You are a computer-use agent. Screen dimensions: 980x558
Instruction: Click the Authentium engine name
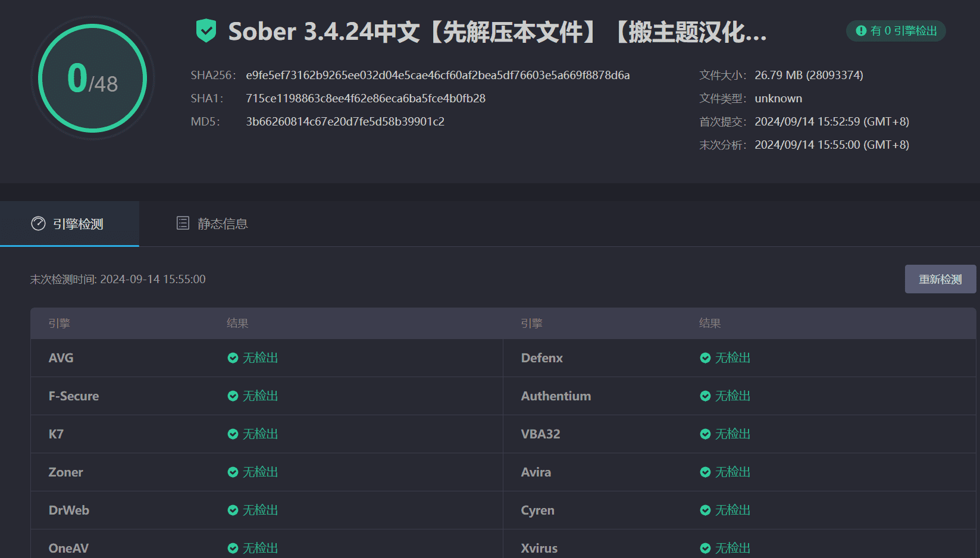coord(556,396)
